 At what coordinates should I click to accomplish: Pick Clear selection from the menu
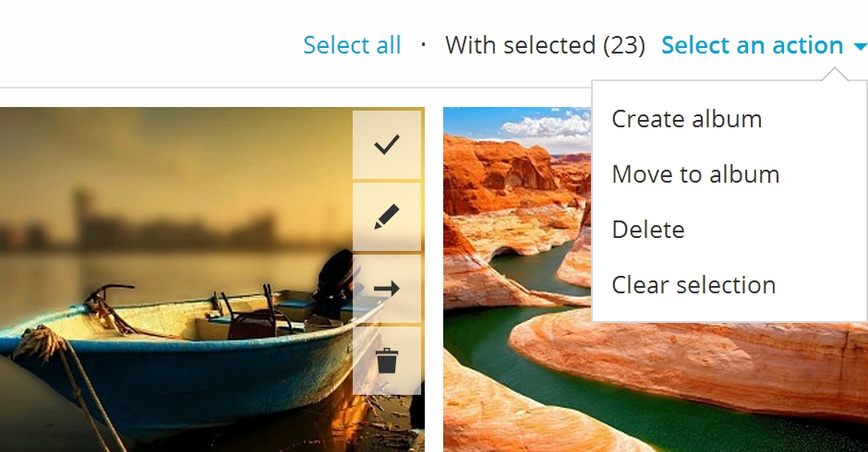tap(693, 285)
